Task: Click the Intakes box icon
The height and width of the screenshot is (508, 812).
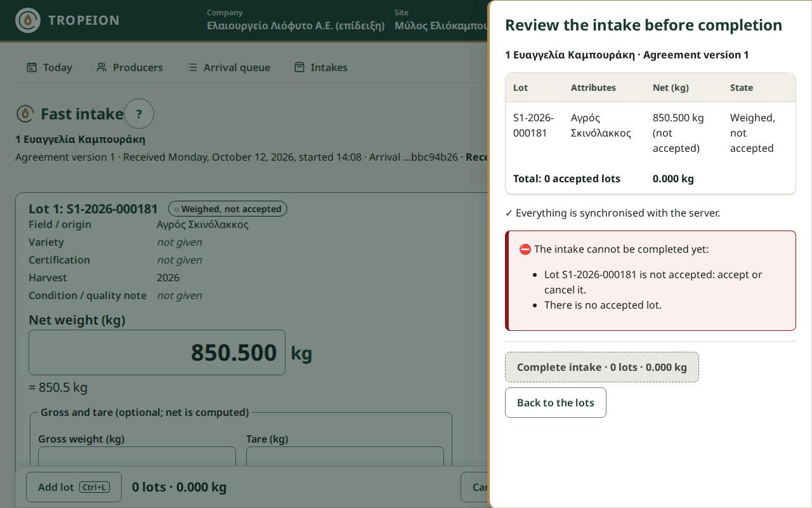Action: tap(299, 67)
